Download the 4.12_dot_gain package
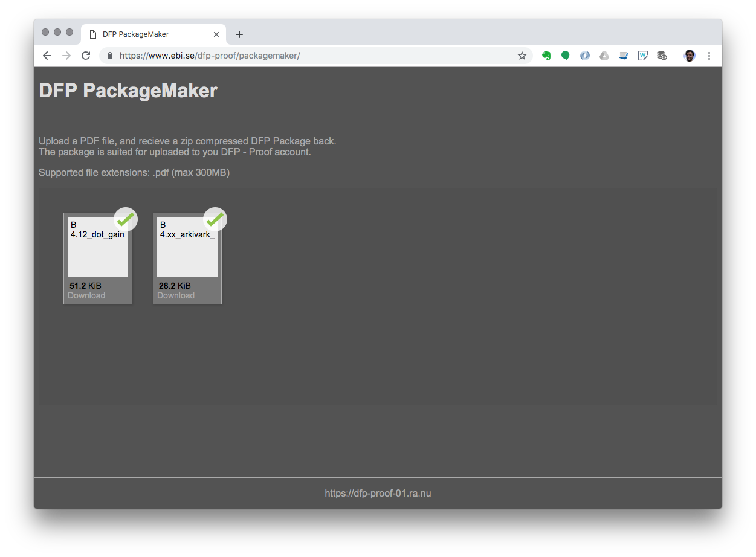The image size is (756, 557). pos(86,295)
